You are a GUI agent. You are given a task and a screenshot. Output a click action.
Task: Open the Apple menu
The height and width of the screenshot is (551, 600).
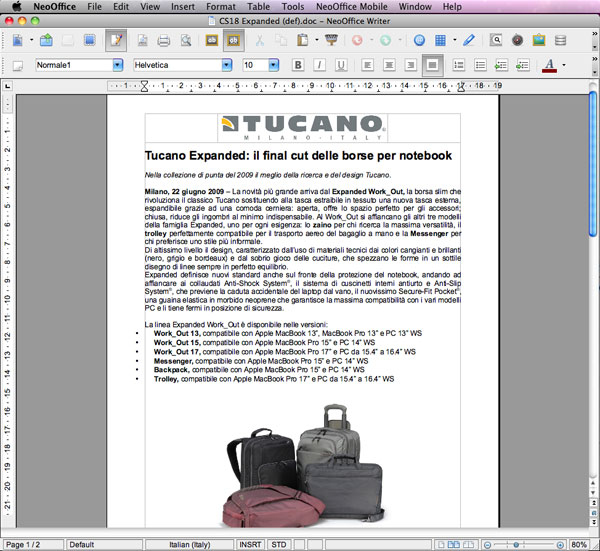[x=17, y=6]
